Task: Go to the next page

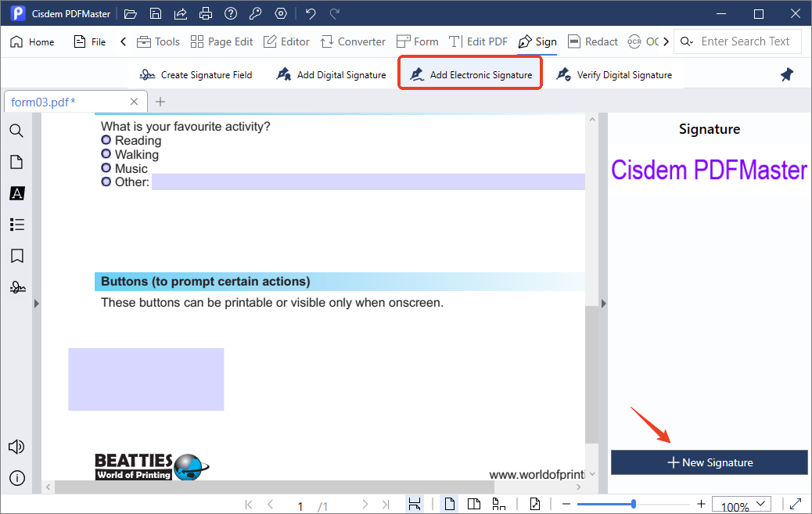Action: [365, 504]
